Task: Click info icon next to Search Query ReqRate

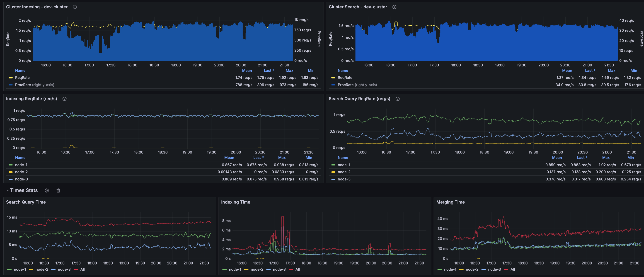Action: coord(397,99)
